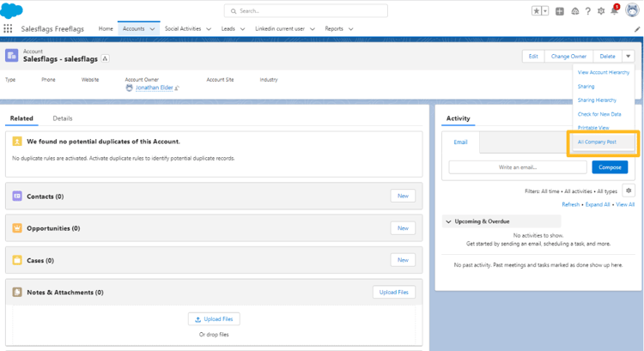This screenshot has height=351, width=644.
Task: Open the Jonathan Elder owner link
Action: click(154, 88)
